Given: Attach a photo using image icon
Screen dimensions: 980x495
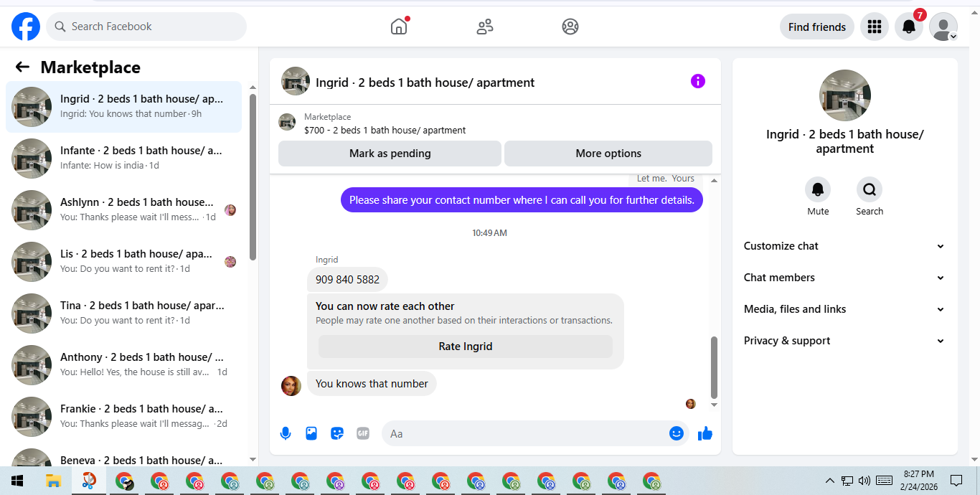Looking at the screenshot, I should [311, 433].
